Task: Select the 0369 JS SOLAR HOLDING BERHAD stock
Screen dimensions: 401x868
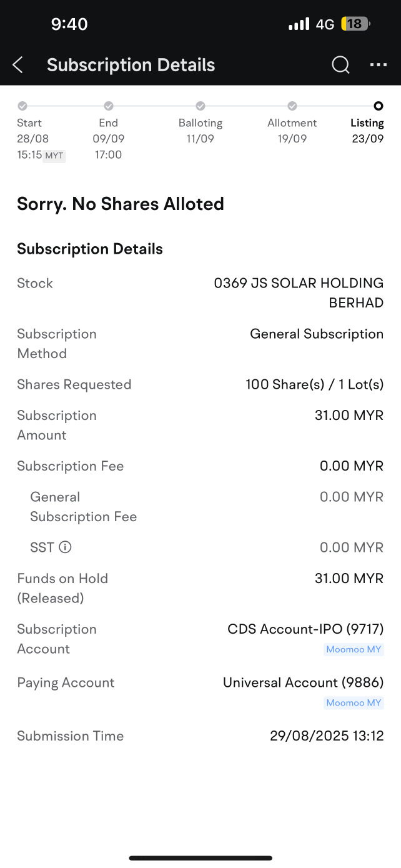Action: (299, 292)
